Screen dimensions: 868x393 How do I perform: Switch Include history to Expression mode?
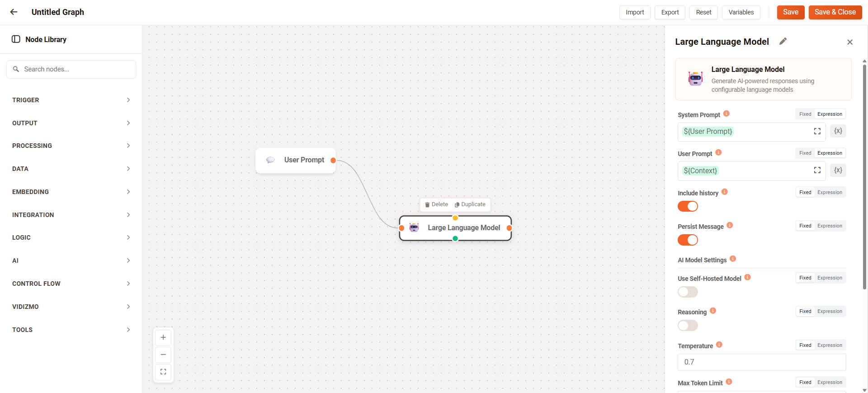click(x=830, y=192)
